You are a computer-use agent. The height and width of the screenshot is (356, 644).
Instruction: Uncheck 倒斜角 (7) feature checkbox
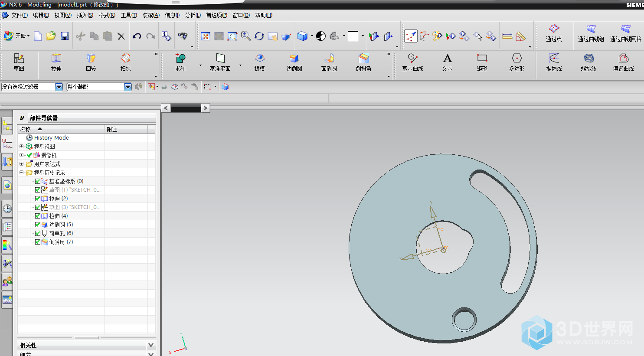pyautogui.click(x=38, y=242)
